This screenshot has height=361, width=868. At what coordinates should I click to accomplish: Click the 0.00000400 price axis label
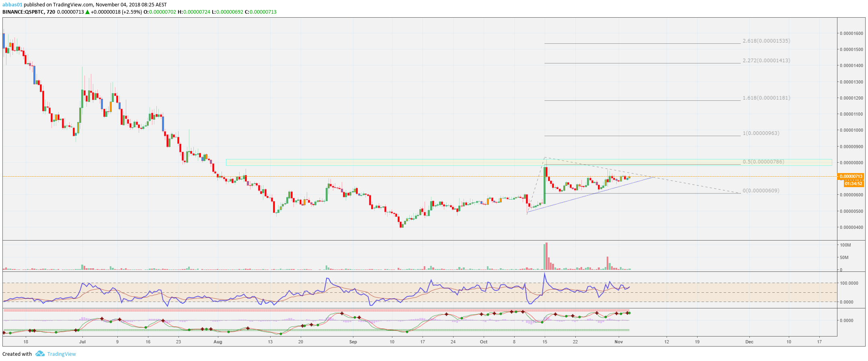tap(851, 227)
